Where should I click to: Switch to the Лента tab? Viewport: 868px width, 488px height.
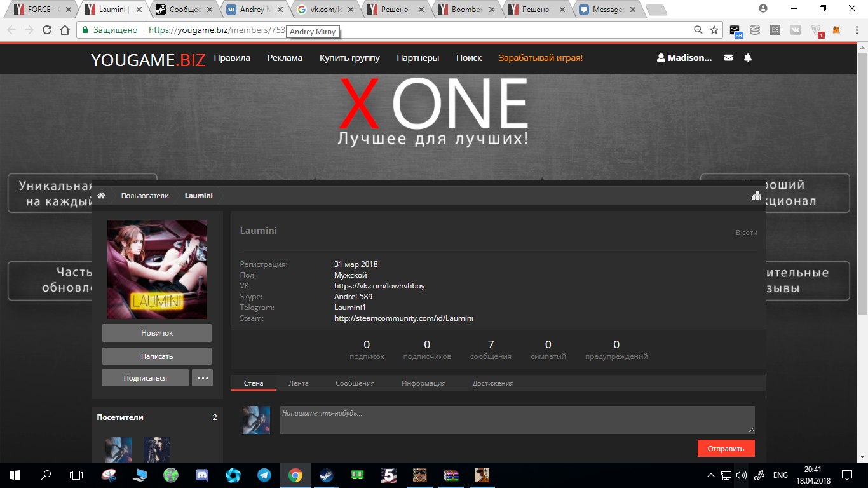coord(298,383)
